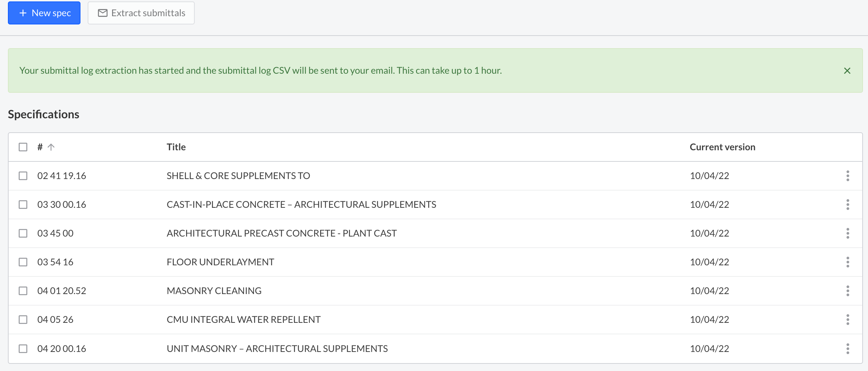The image size is (868, 371).
Task: Toggle the select-all checkbox in table header
Action: [23, 147]
